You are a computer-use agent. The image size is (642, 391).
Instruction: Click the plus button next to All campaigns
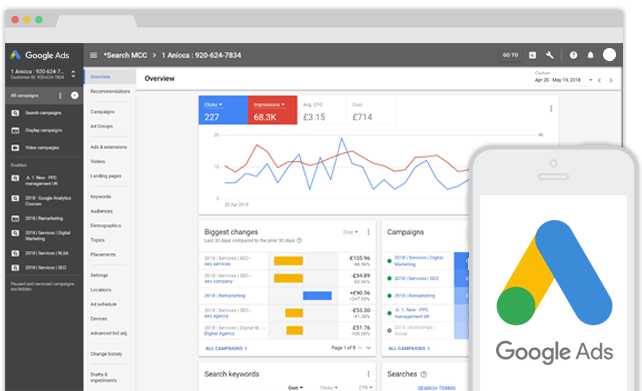(75, 95)
